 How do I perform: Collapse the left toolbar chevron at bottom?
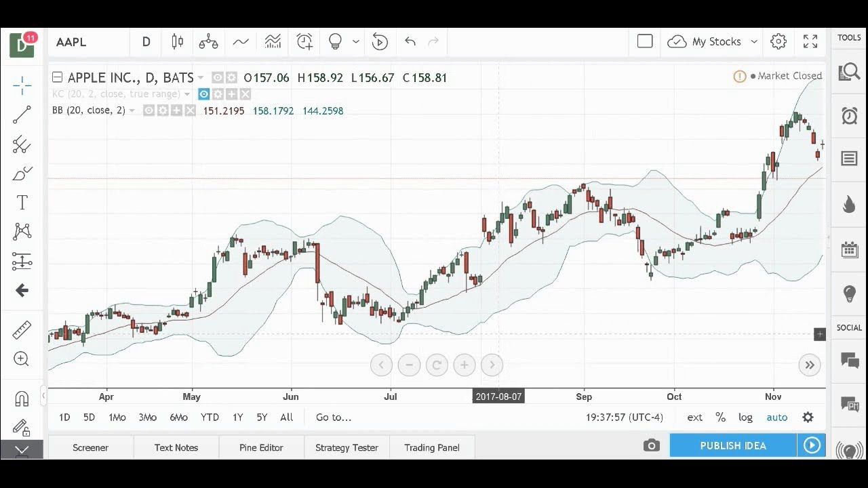pos(22,449)
